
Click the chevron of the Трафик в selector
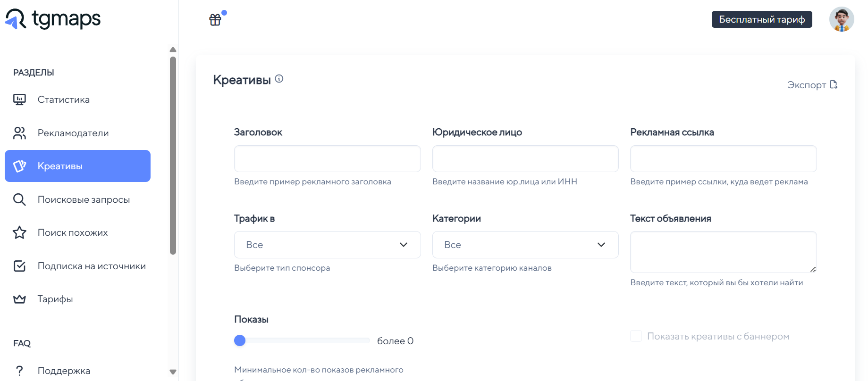tap(403, 245)
